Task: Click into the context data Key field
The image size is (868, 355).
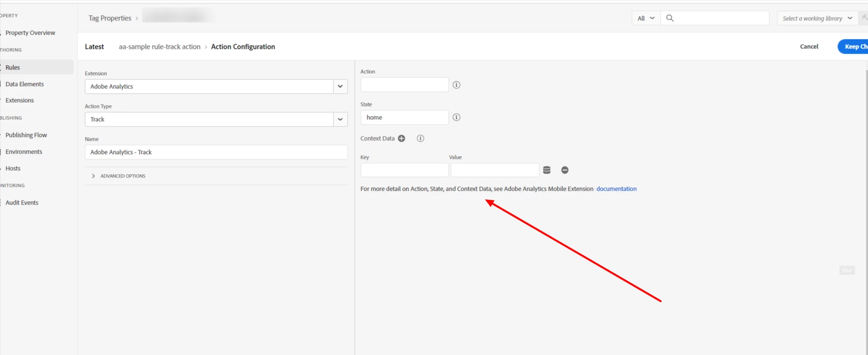Action: pyautogui.click(x=404, y=170)
